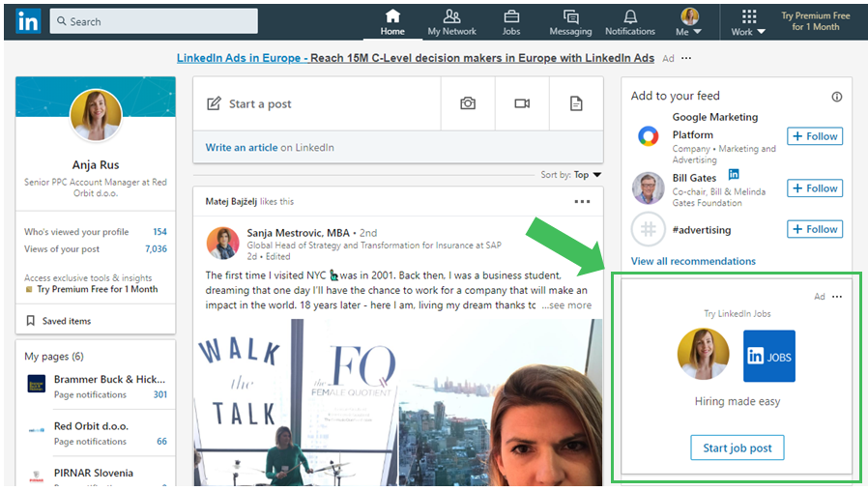
Task: Click Try Premium Free in profile card
Action: coord(97,289)
